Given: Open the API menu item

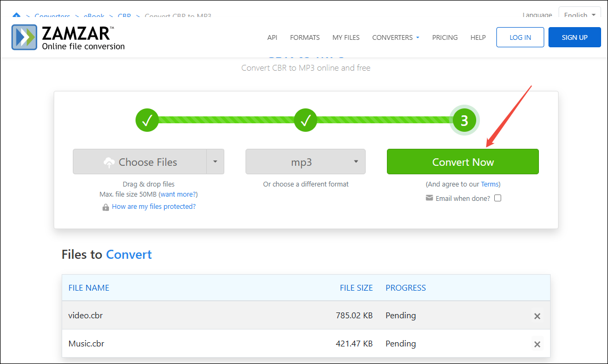Looking at the screenshot, I should coord(272,38).
